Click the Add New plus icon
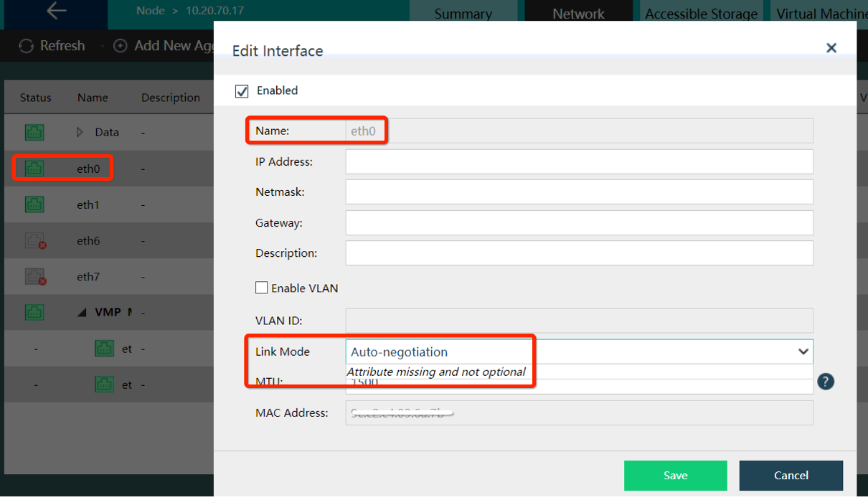This screenshot has width=868, height=500. click(x=121, y=46)
